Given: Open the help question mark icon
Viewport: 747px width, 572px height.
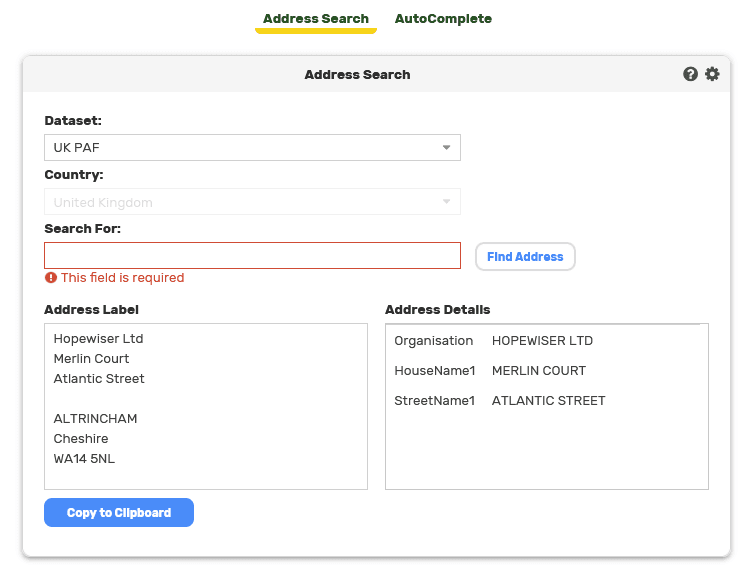Looking at the screenshot, I should click(690, 74).
